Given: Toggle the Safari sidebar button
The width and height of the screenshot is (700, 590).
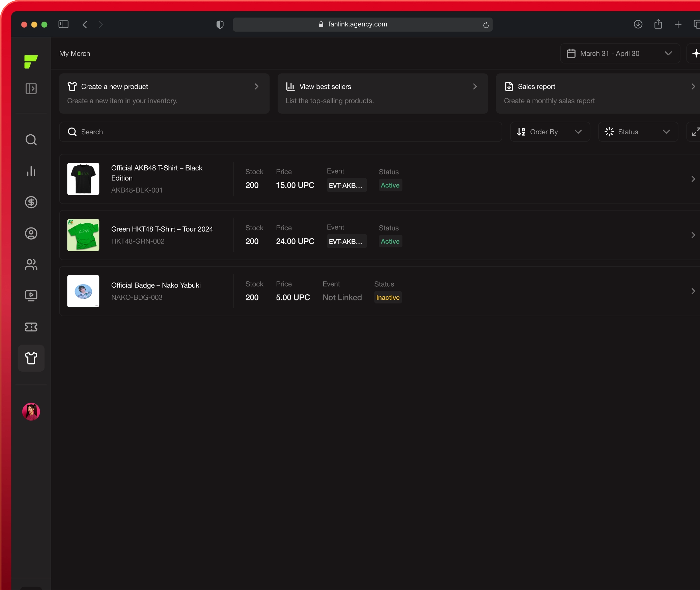Looking at the screenshot, I should click(63, 24).
